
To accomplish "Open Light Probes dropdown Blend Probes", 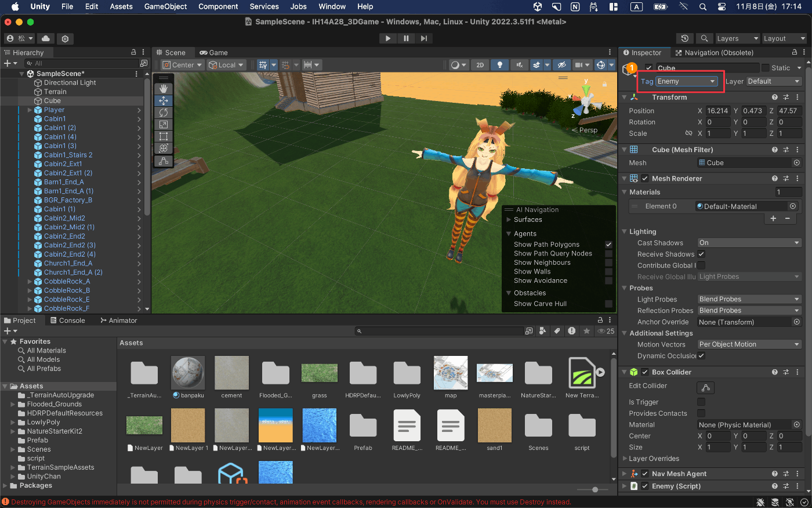I will click(749, 300).
